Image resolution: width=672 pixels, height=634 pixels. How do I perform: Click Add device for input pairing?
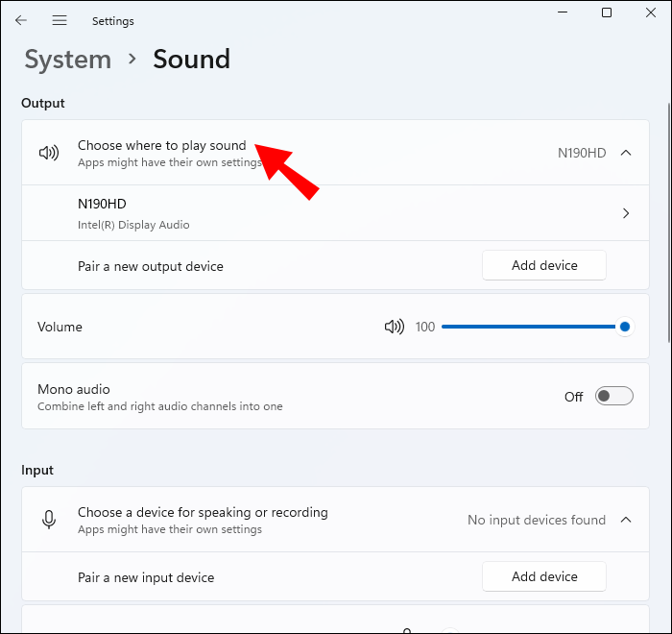click(544, 577)
